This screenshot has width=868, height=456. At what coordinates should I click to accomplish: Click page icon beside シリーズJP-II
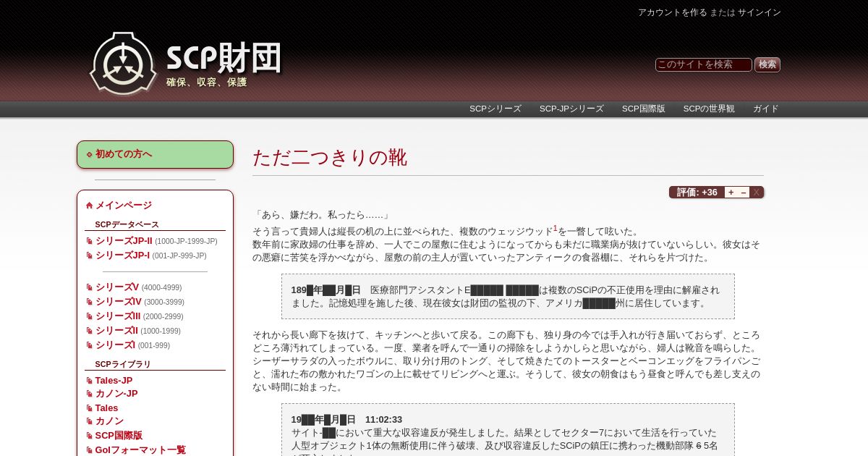pyautogui.click(x=89, y=241)
